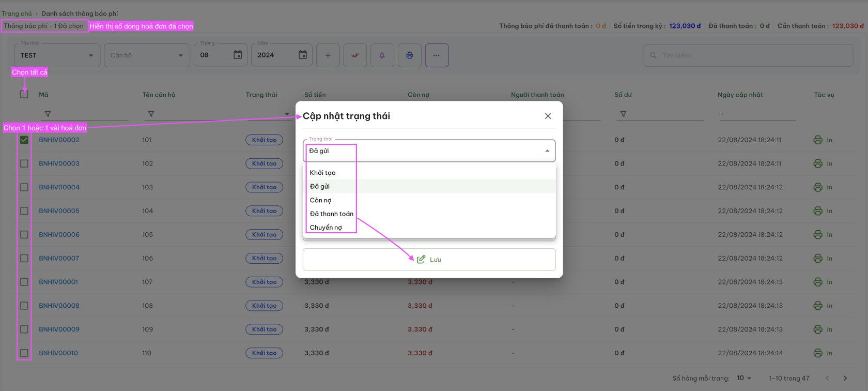
Task: Click the Lưu save button
Action: 429,260
